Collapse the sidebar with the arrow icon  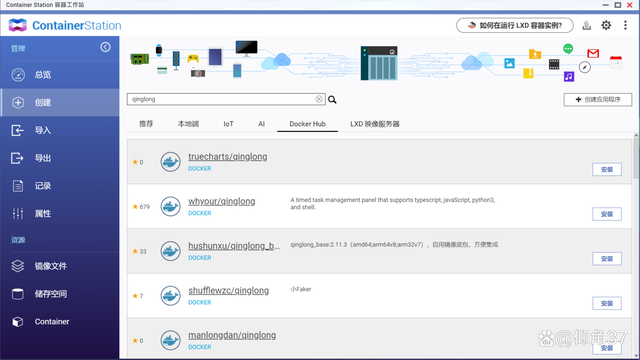pyautogui.click(x=105, y=47)
